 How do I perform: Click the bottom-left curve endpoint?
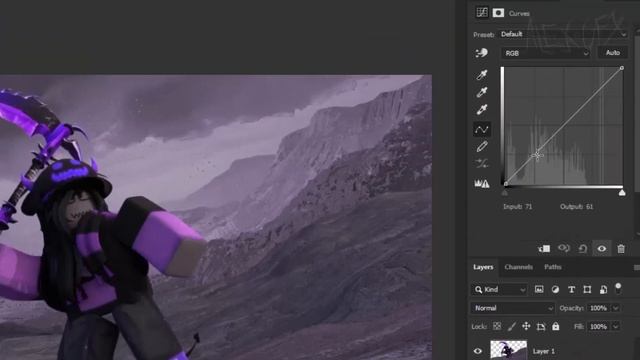point(506,184)
